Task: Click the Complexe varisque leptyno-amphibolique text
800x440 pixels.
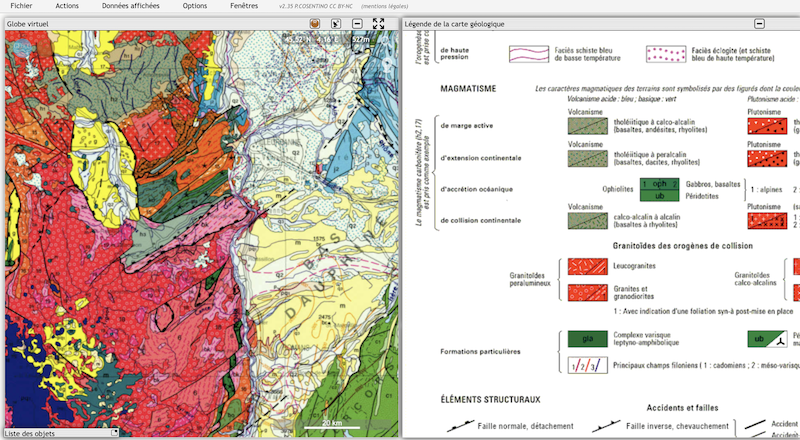Action: (646, 339)
